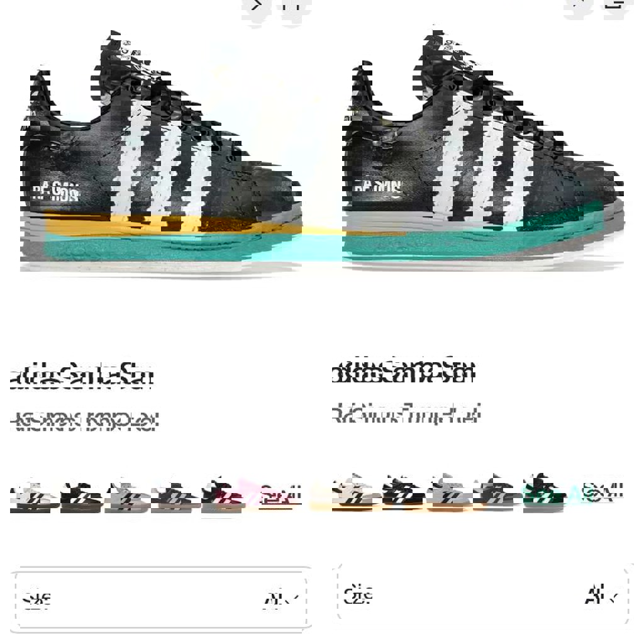Image resolution: width=644 pixels, height=644 pixels.
Task: Pick the third grey colorway thumbnail on the right card
Action: [x=449, y=494]
